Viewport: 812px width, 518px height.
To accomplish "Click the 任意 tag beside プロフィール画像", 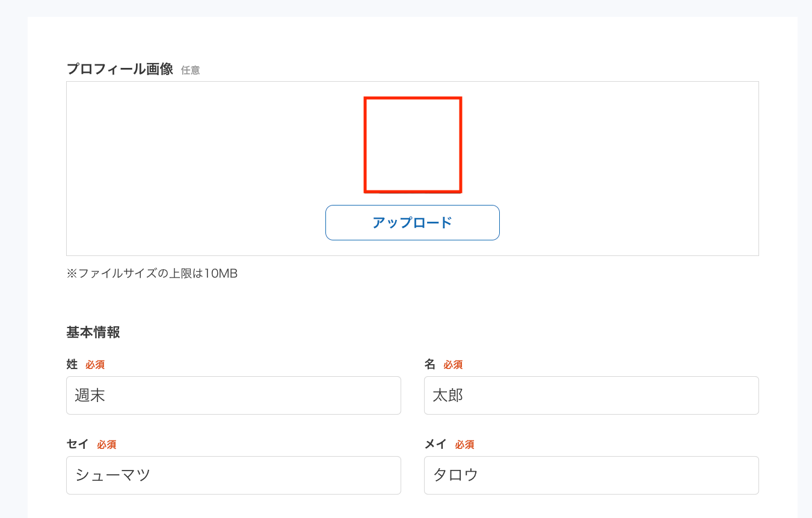I will pyautogui.click(x=191, y=70).
